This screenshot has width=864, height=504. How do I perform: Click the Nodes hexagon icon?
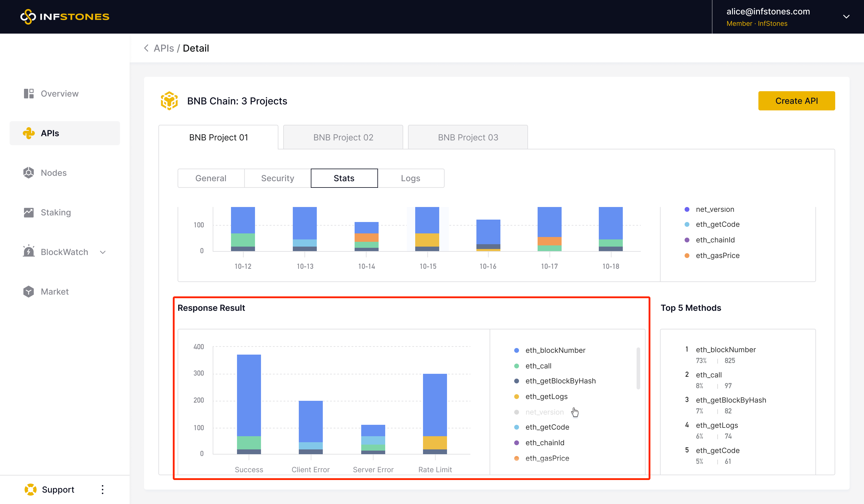click(x=29, y=173)
